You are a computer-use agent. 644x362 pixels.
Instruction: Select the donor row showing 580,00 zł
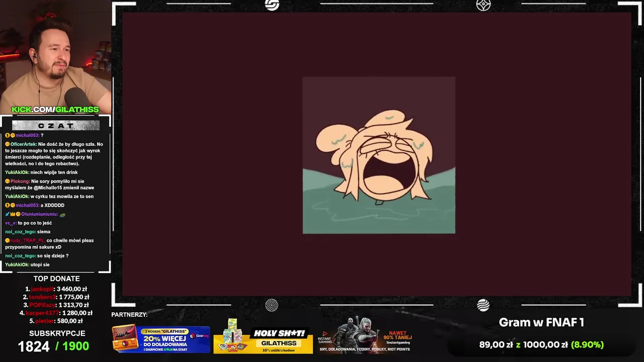click(x=56, y=321)
